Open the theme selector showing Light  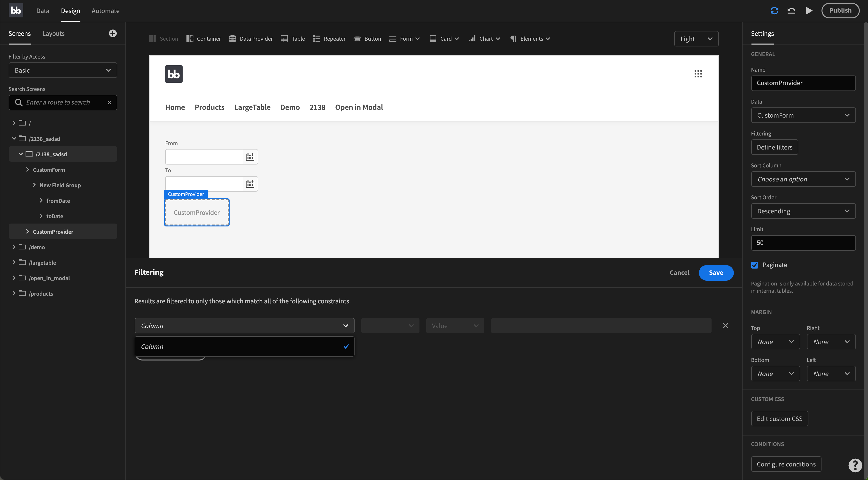pos(696,38)
